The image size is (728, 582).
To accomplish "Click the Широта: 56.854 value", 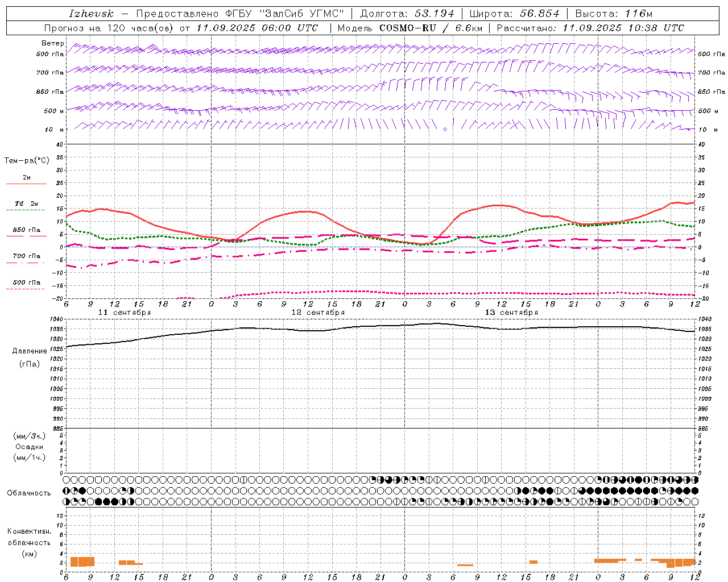I will pos(514,14).
